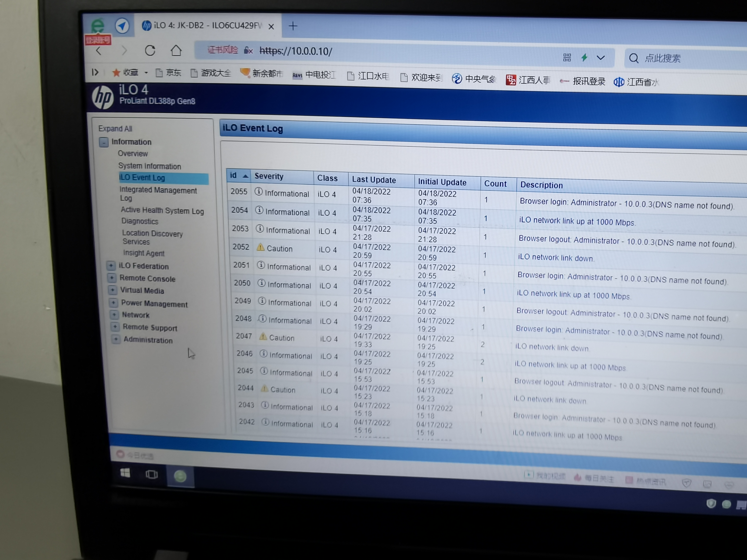Click Expand All link

click(115, 129)
